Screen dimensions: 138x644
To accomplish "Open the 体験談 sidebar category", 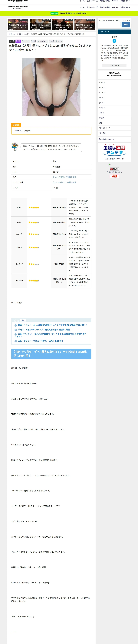I will [114, 118].
